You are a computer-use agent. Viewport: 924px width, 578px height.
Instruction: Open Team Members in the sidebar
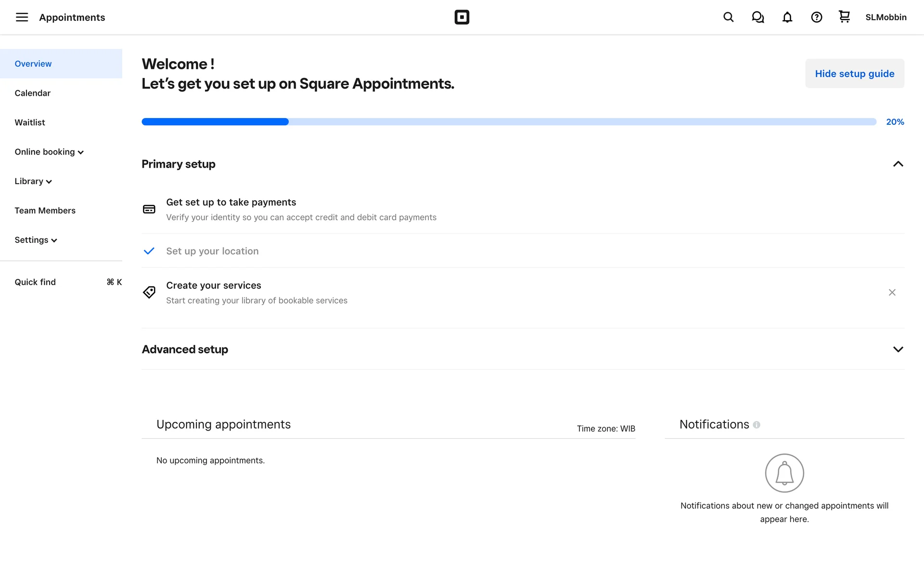click(45, 211)
